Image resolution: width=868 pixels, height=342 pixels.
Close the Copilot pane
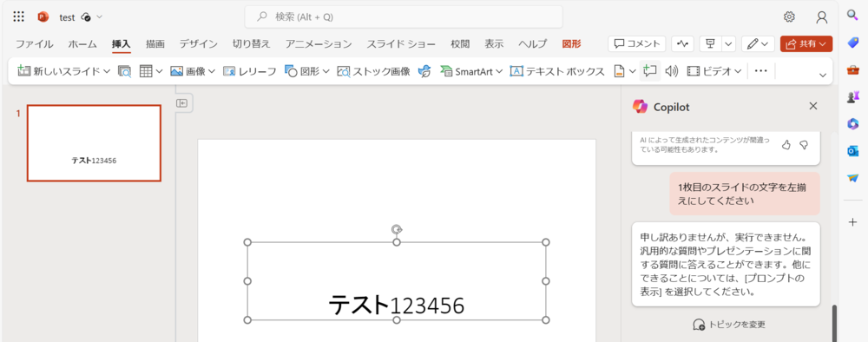pyautogui.click(x=813, y=106)
